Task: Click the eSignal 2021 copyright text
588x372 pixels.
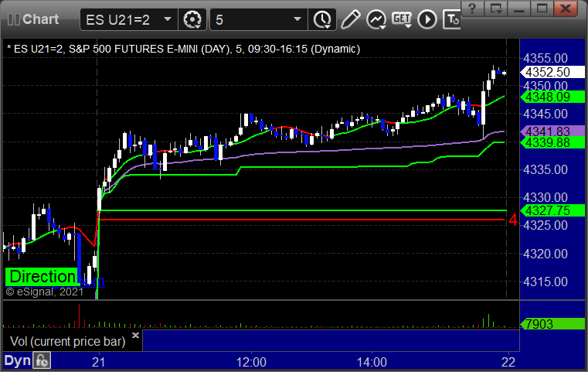Action: click(x=45, y=292)
